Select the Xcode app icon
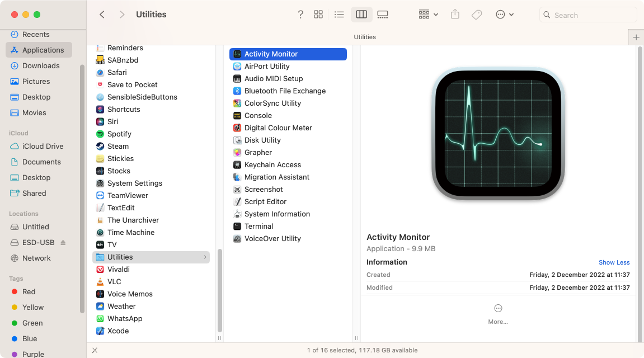This screenshot has width=644, height=358. [100, 331]
